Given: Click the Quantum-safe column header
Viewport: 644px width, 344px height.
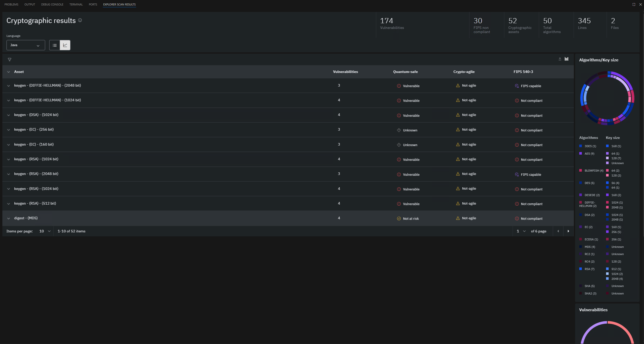Looking at the screenshot, I should 405,72.
